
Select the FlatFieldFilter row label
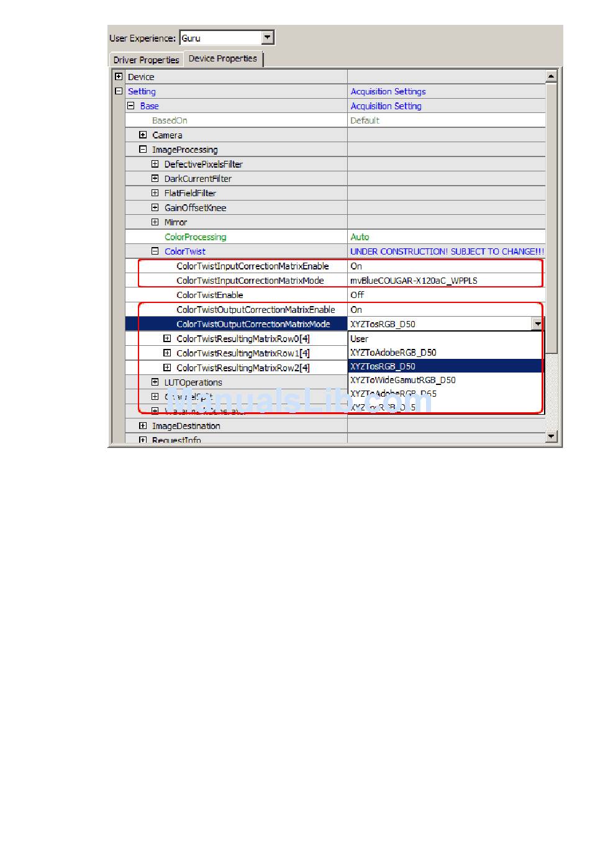(190, 193)
